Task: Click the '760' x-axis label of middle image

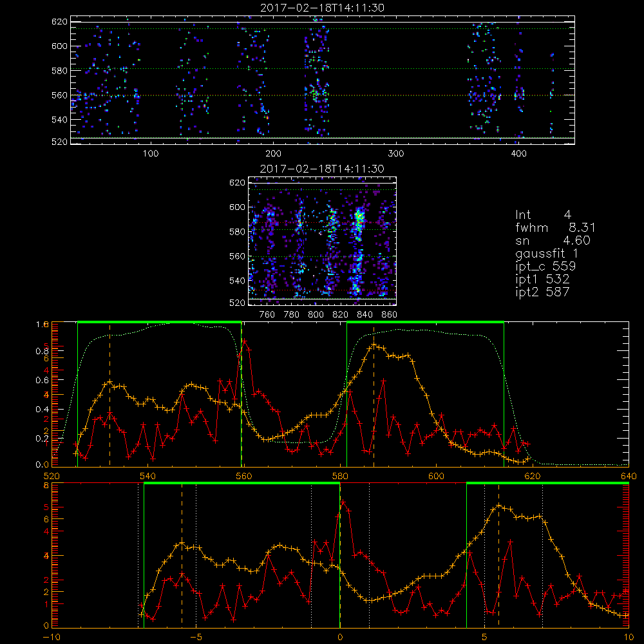Action: 267,315
